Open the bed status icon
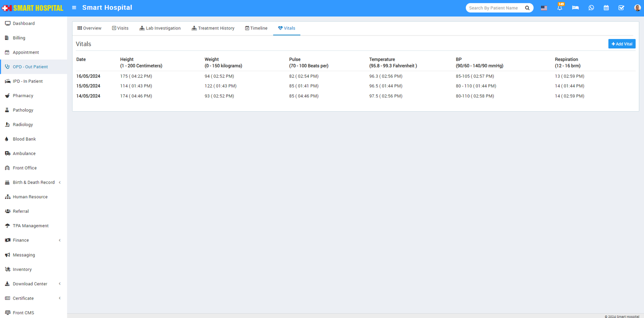 (575, 8)
